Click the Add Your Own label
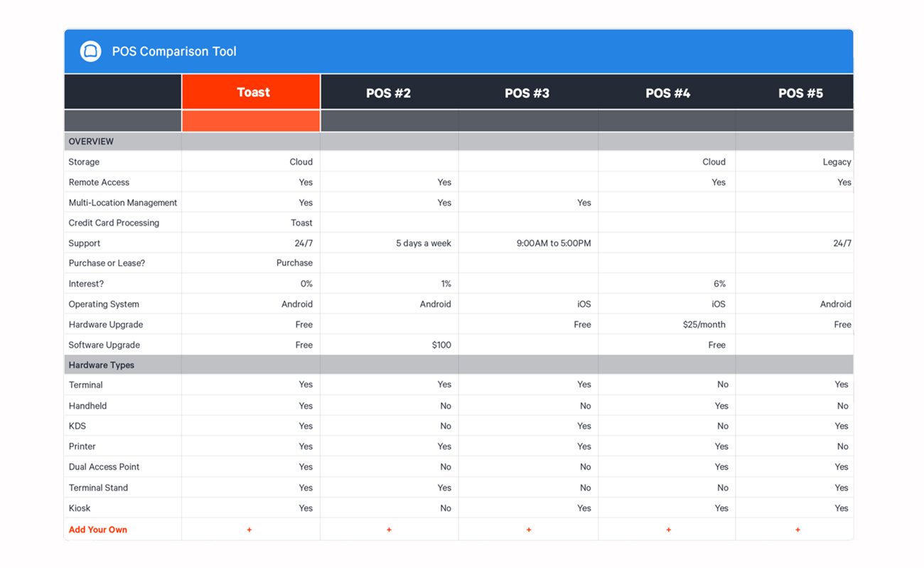Screen dimensions: 924x568 97,530
